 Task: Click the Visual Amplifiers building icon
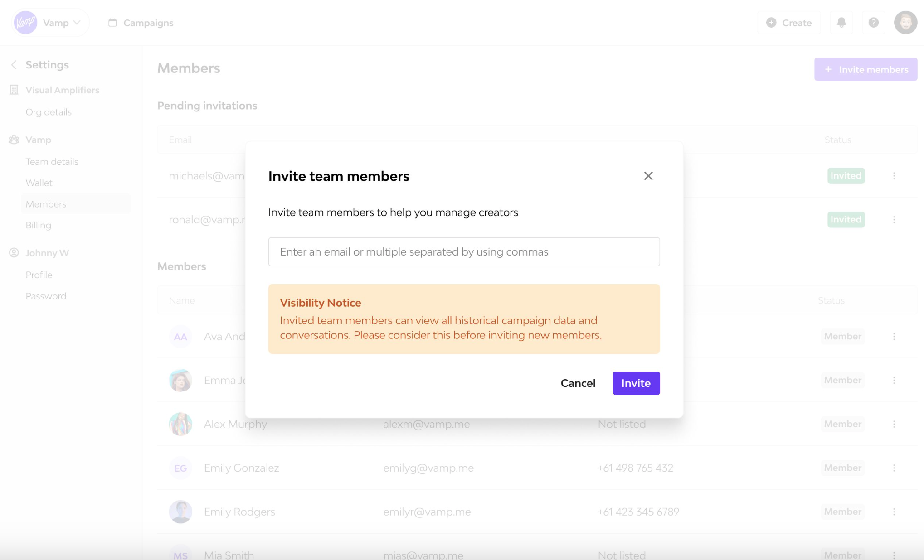click(x=14, y=90)
